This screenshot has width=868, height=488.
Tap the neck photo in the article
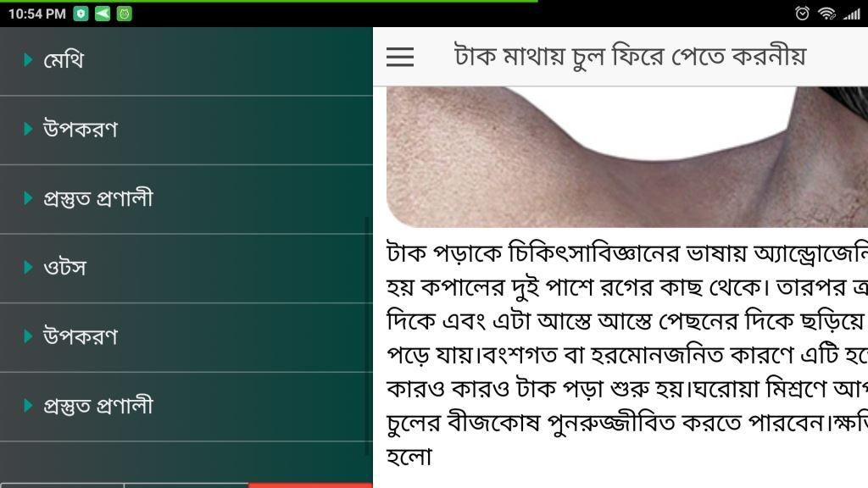(x=626, y=157)
